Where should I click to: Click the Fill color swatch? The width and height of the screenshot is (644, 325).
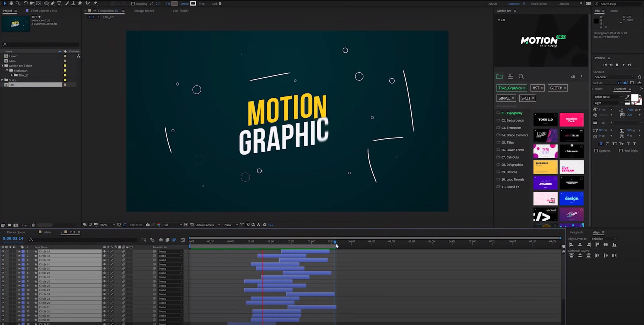coord(174,4)
